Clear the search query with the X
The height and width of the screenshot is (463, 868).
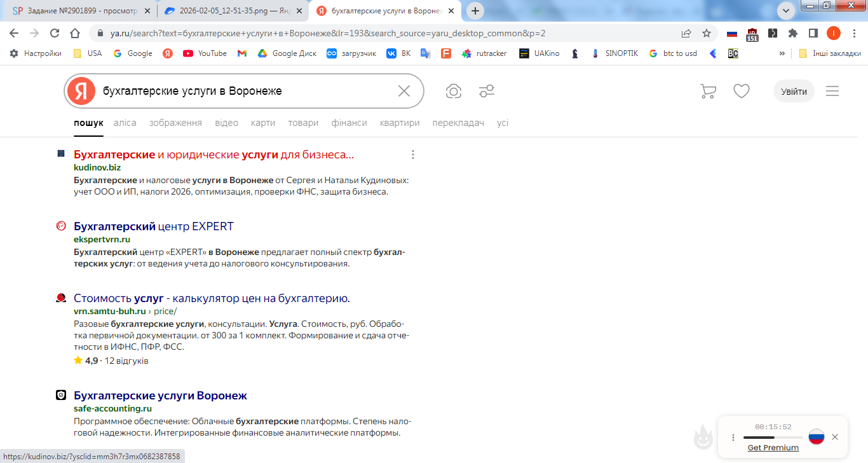[404, 91]
